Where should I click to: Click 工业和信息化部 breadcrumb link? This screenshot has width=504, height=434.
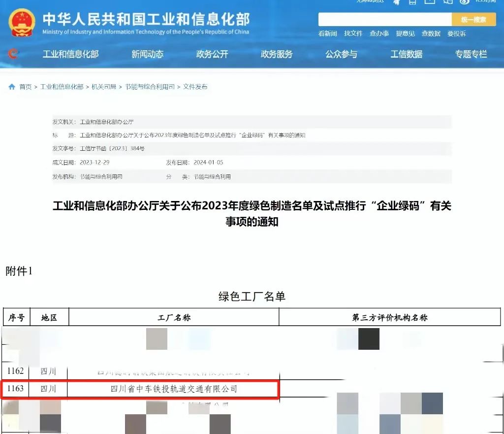[62, 87]
